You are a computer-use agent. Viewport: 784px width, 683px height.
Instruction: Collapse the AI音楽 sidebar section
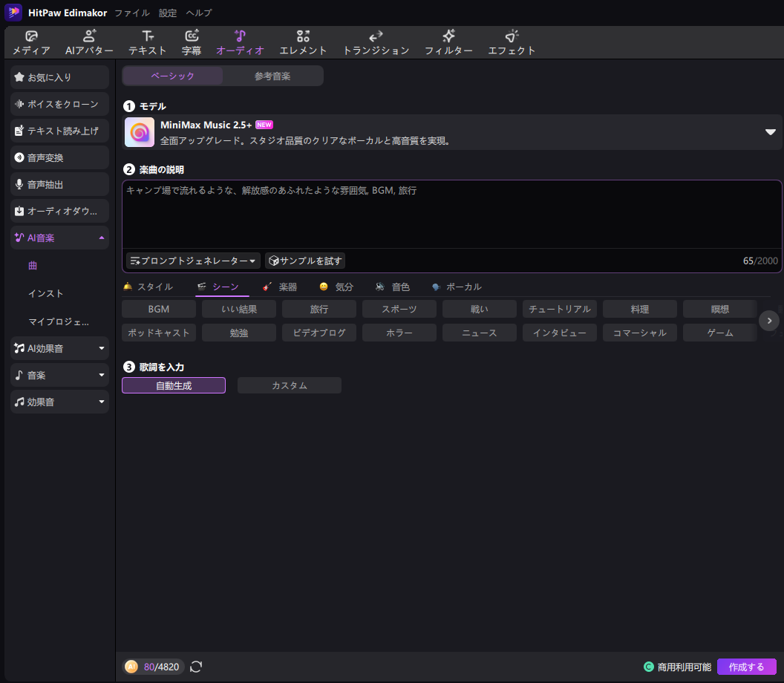click(102, 238)
